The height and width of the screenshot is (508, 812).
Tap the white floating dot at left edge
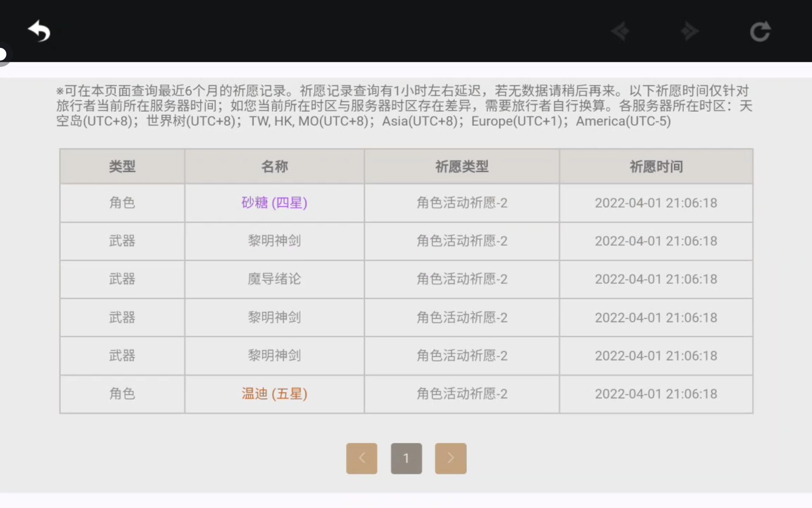point(3,54)
